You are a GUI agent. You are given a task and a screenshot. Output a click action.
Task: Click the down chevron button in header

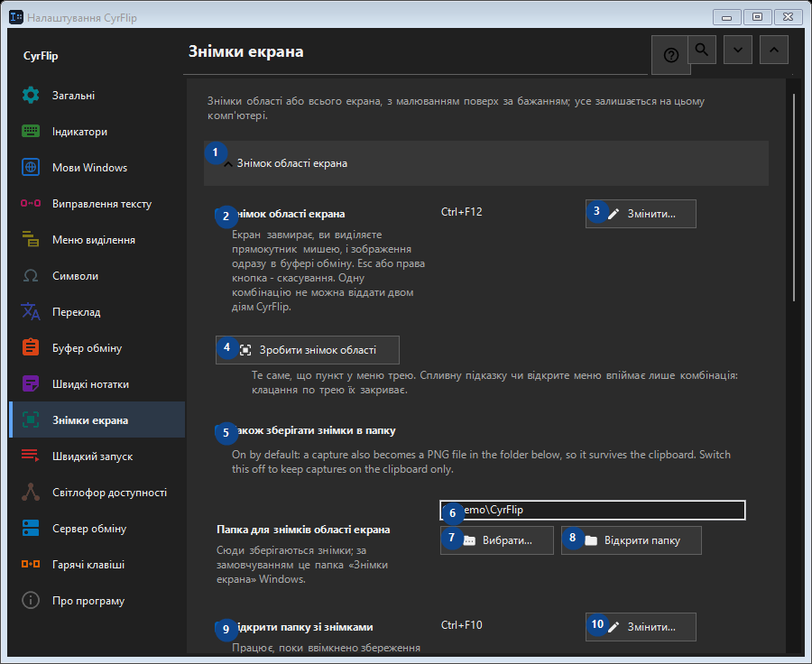pyautogui.click(x=738, y=50)
